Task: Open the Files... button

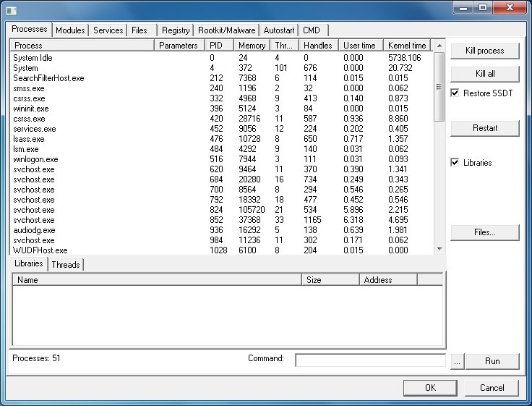Action: click(x=485, y=232)
